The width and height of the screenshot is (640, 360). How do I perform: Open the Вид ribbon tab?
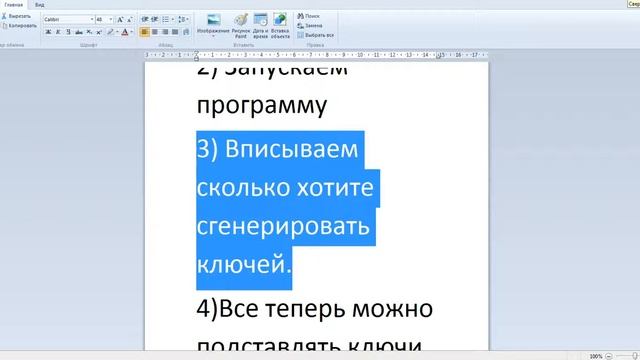tap(40, 5)
